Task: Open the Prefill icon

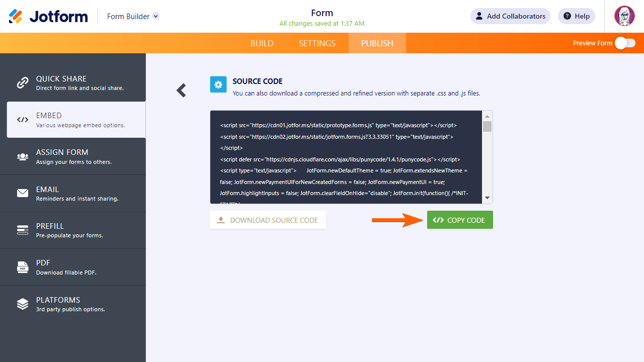Action: pos(23,230)
